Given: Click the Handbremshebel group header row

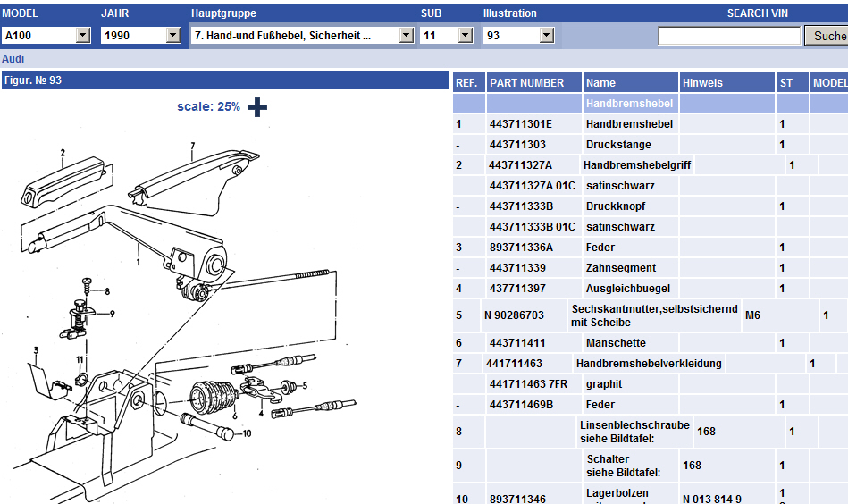Looking at the screenshot, I should 629,104.
